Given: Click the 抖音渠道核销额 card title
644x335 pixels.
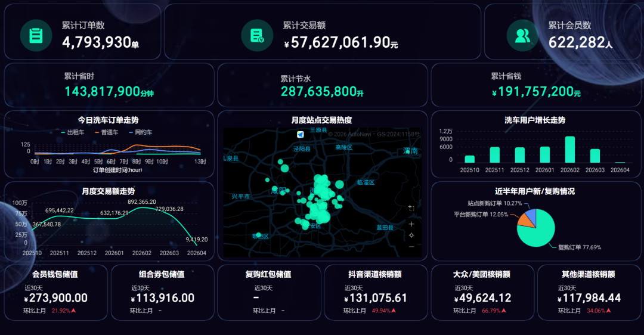Looking at the screenshot, I should pos(375,274).
